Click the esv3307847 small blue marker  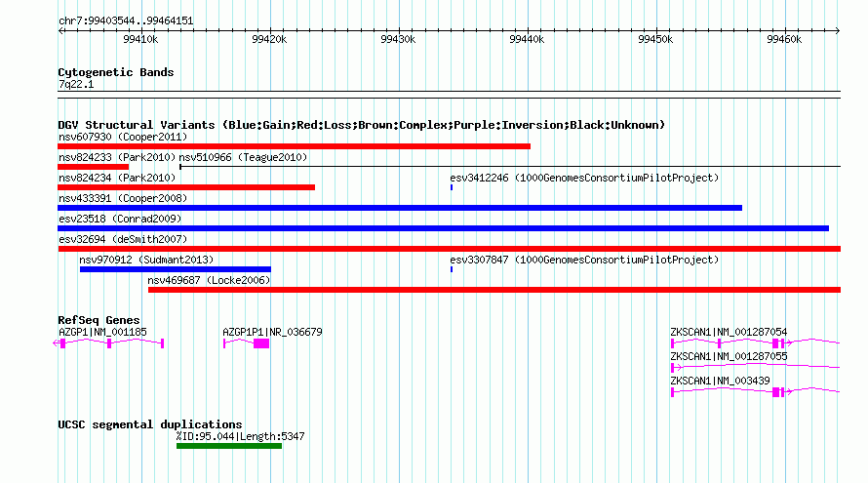click(x=452, y=269)
